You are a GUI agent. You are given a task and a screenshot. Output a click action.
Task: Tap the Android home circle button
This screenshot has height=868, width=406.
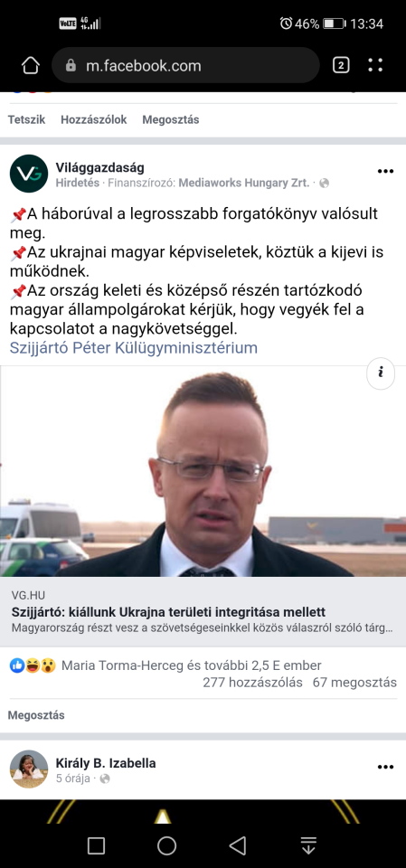click(x=166, y=845)
